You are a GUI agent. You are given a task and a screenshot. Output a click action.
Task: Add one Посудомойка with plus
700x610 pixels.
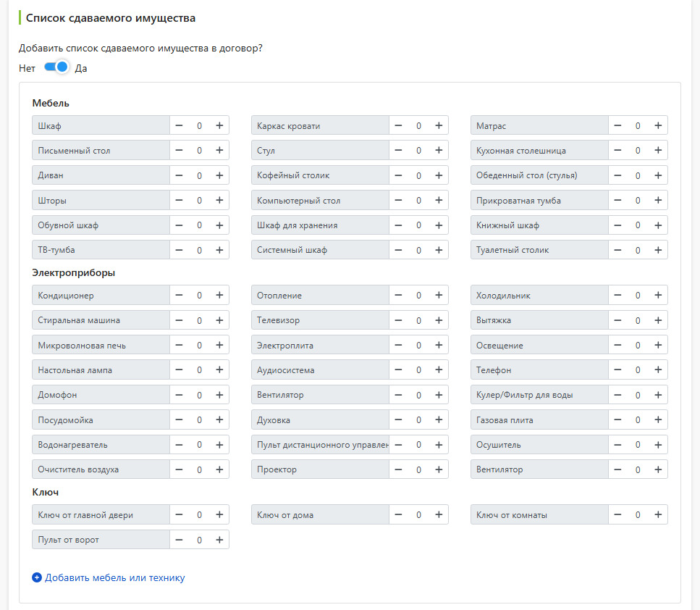click(x=219, y=419)
